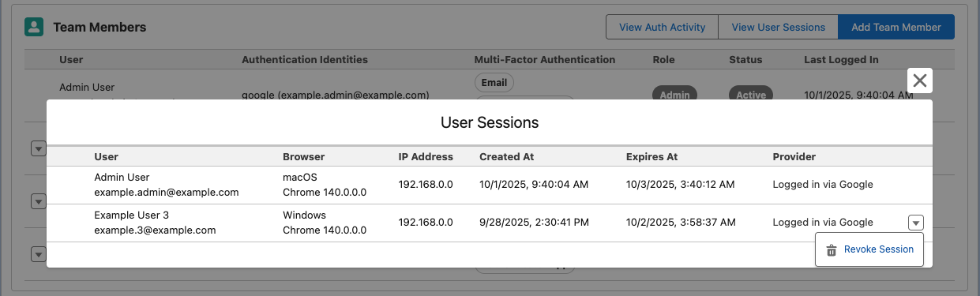
Task: Click 9/28/2025, 2:30:41 PM created time
Action: pyautogui.click(x=534, y=223)
